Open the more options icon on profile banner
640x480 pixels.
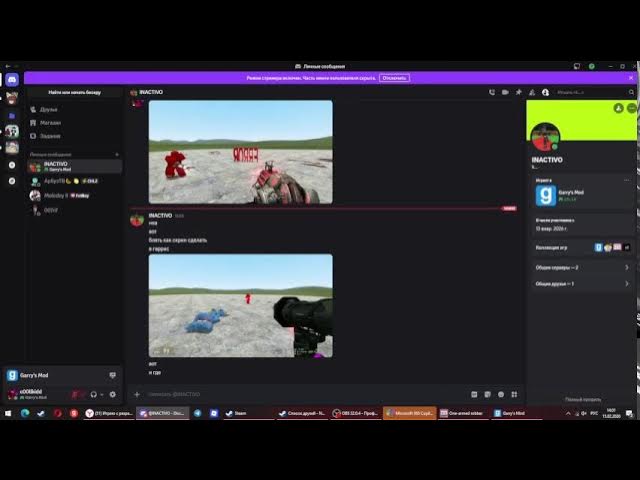(x=631, y=108)
